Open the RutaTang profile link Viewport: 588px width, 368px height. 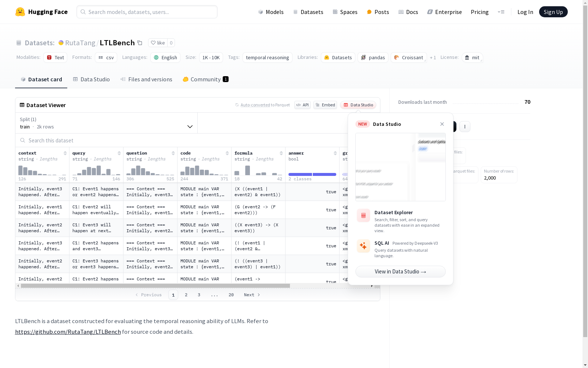tap(80, 43)
